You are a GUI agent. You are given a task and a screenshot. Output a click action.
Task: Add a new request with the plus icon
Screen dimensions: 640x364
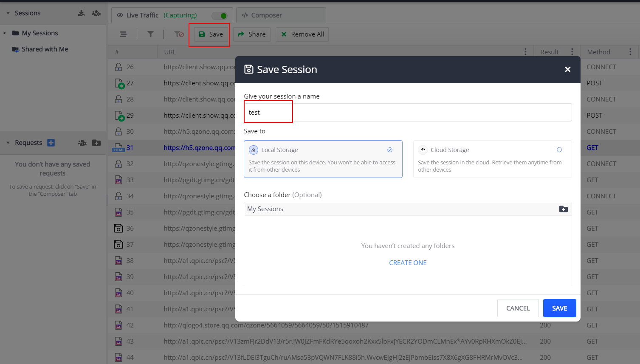pos(51,143)
